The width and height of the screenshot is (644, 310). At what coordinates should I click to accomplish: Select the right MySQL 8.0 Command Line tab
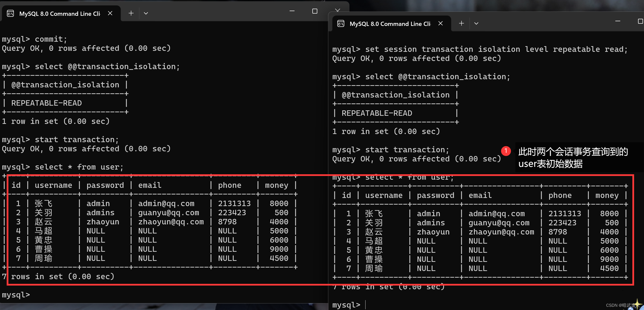tap(390, 24)
